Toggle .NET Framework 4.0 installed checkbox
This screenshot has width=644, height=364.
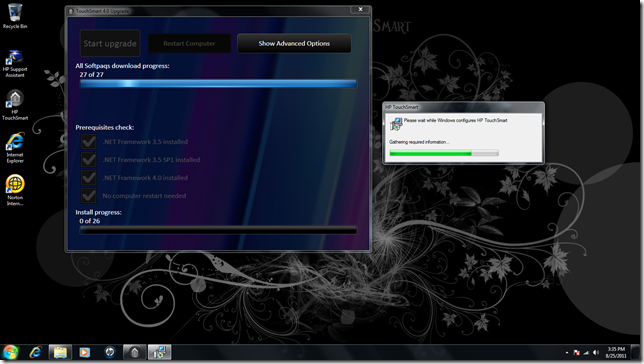coord(89,178)
